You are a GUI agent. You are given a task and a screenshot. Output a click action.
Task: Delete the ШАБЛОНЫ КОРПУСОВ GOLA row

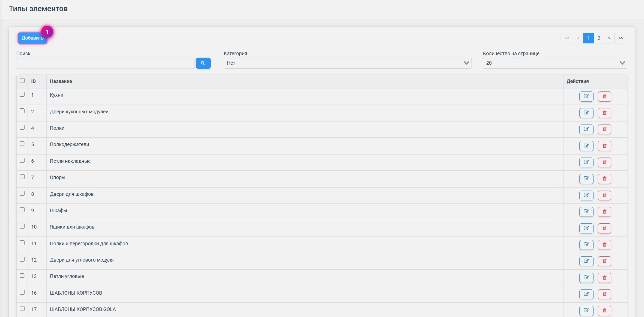[x=604, y=310]
